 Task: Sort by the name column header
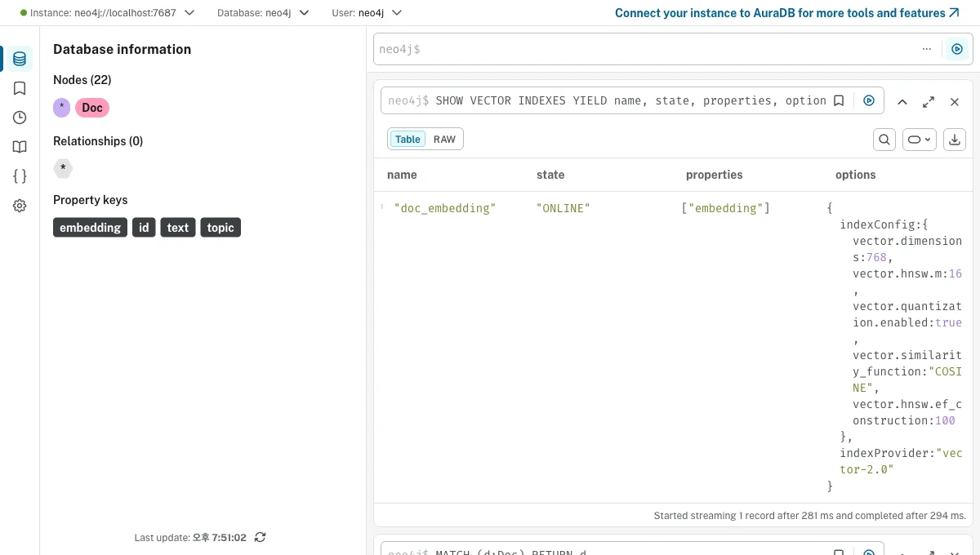(x=402, y=175)
